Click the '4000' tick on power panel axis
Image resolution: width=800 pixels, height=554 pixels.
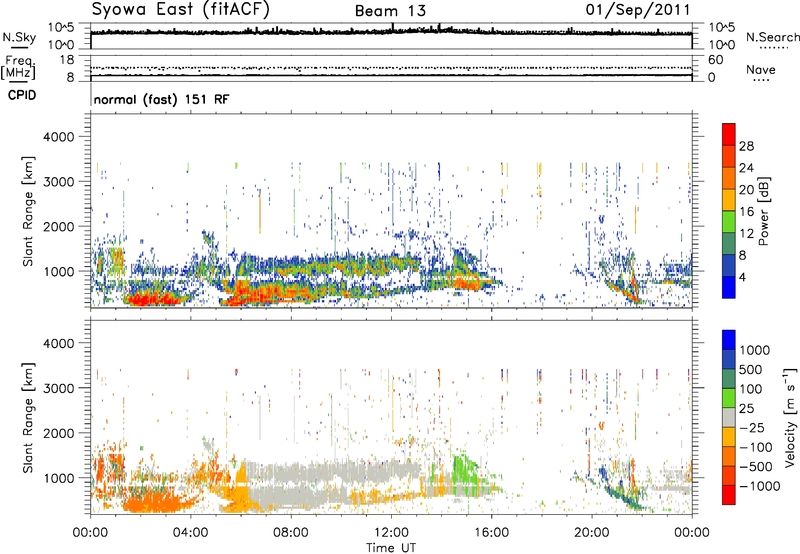coord(59,137)
